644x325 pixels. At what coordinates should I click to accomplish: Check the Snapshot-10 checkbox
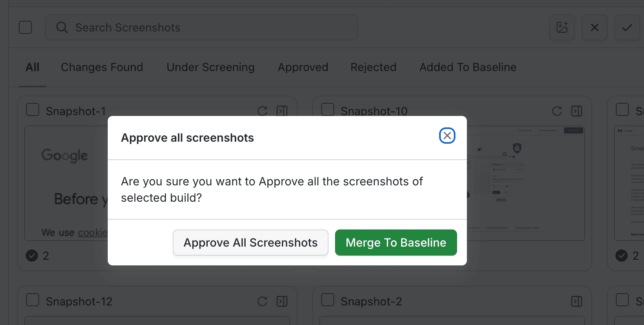327,110
